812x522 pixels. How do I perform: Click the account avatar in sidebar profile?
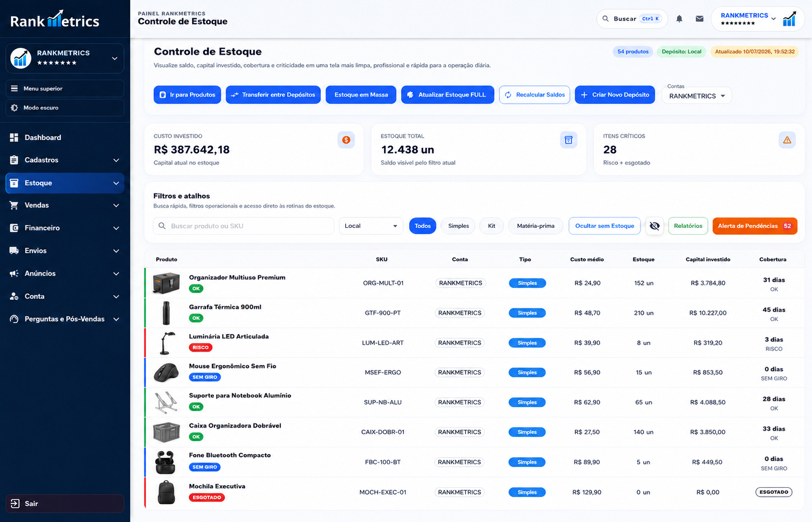21,58
